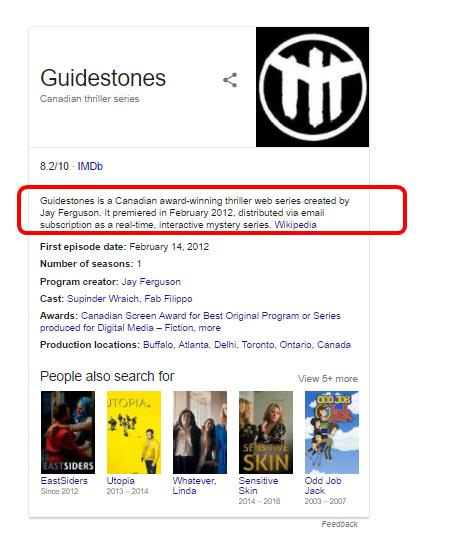The width and height of the screenshot is (459, 535).
Task: Open the Wikipedia source link
Action: pos(296,225)
